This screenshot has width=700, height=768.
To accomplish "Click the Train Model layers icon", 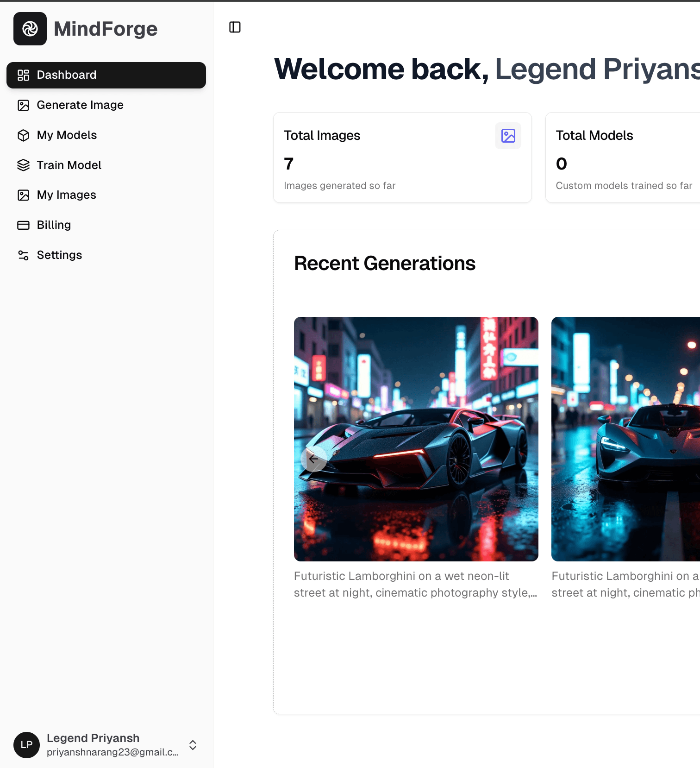I will 23,165.
